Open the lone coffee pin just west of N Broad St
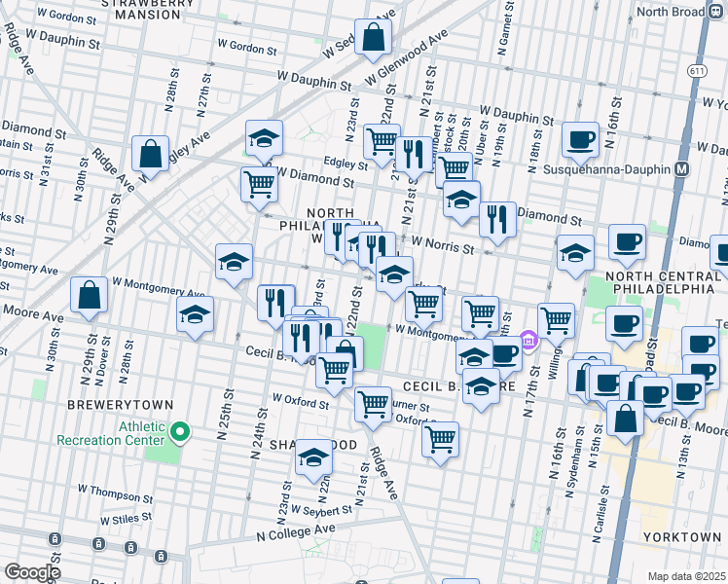The height and width of the screenshot is (584, 728). tap(625, 326)
